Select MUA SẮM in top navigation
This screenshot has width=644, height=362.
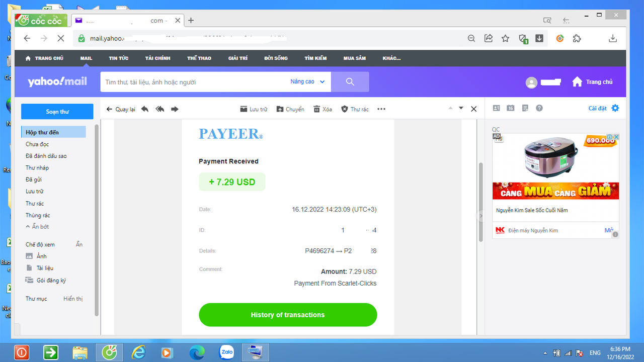coord(355,58)
